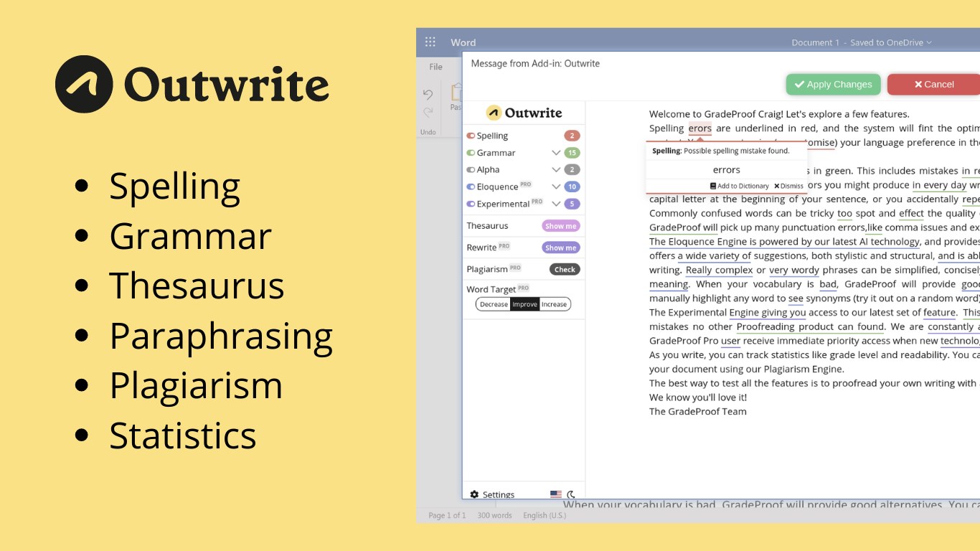Click Apply Changes button
980x551 pixels.
point(833,84)
